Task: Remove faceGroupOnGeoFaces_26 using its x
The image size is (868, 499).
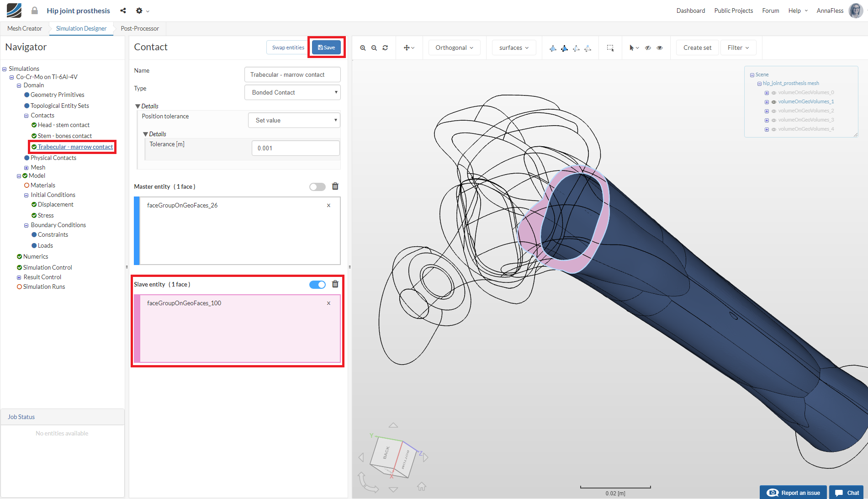Action: point(328,206)
